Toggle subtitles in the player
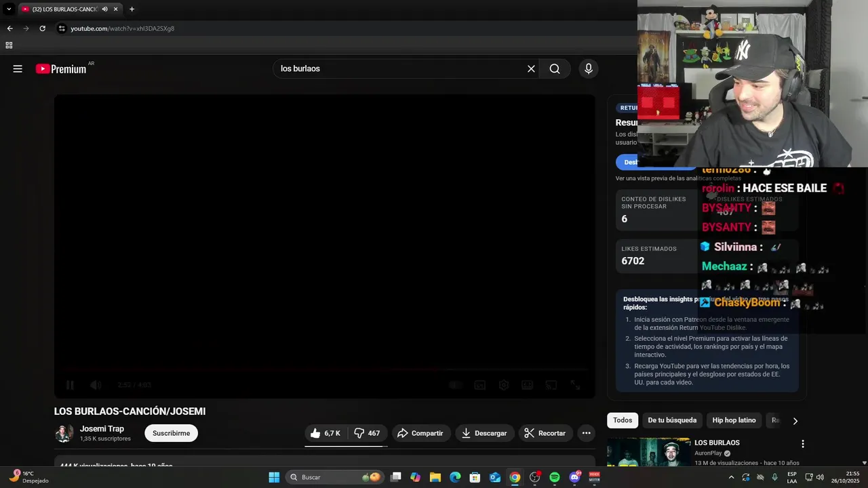The height and width of the screenshot is (488, 868). click(479, 385)
